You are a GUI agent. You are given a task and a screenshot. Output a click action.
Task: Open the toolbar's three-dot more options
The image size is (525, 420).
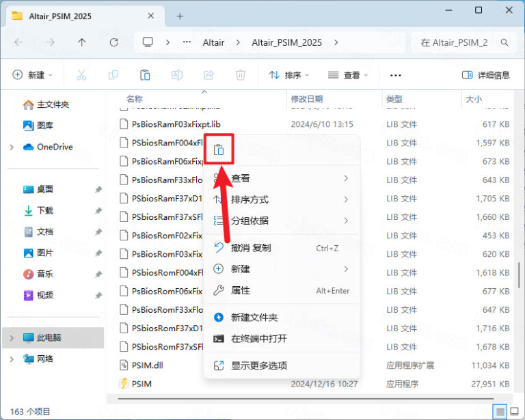[395, 75]
